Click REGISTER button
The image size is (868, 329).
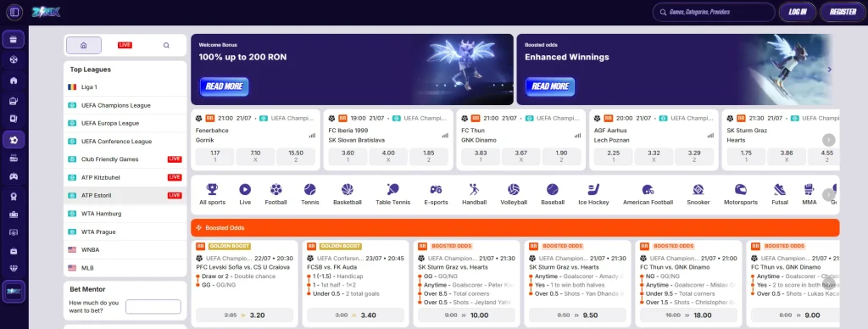coord(843,12)
